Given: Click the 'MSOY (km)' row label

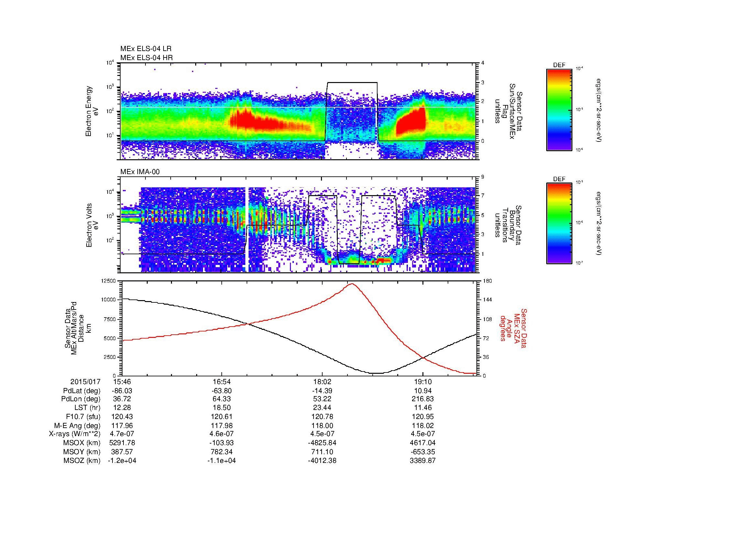Looking at the screenshot, I should tap(82, 452).
